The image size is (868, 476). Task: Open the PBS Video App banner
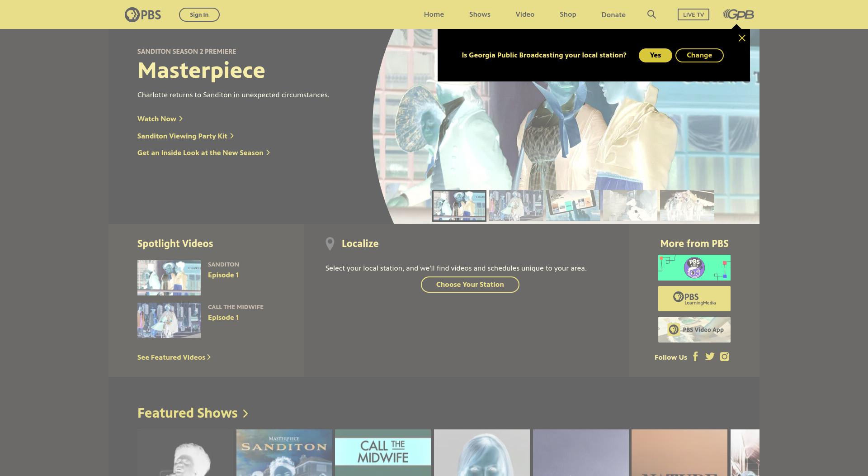[694, 329]
